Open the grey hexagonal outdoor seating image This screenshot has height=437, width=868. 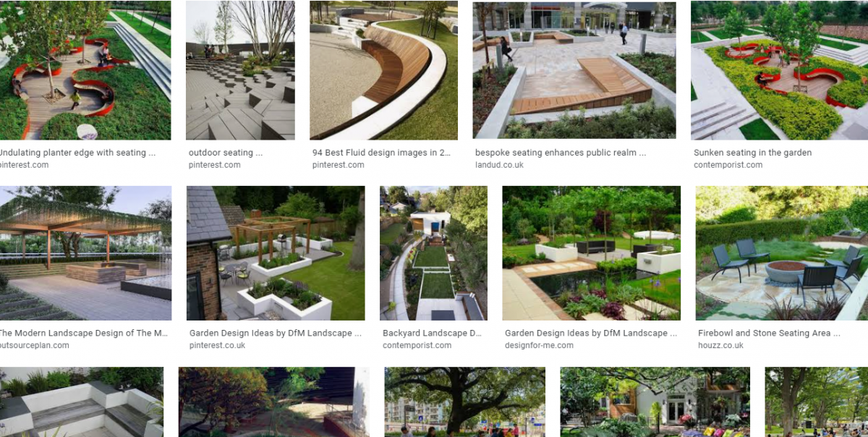tap(240, 70)
